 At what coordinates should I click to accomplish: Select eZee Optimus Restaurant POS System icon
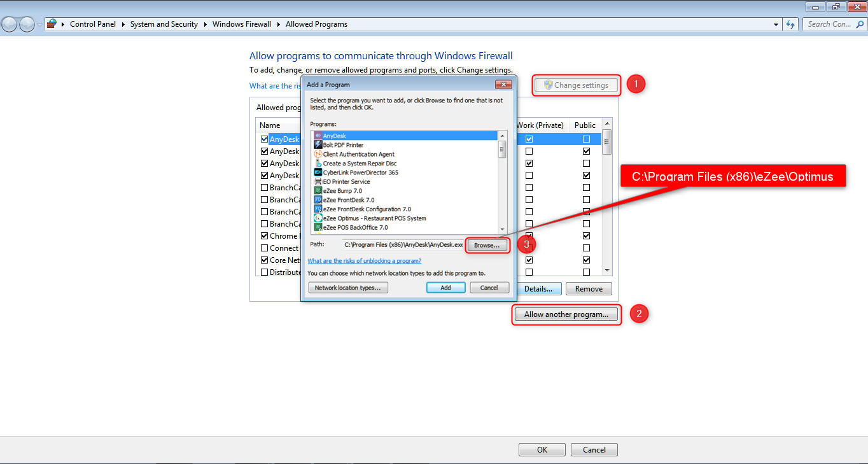tap(318, 218)
